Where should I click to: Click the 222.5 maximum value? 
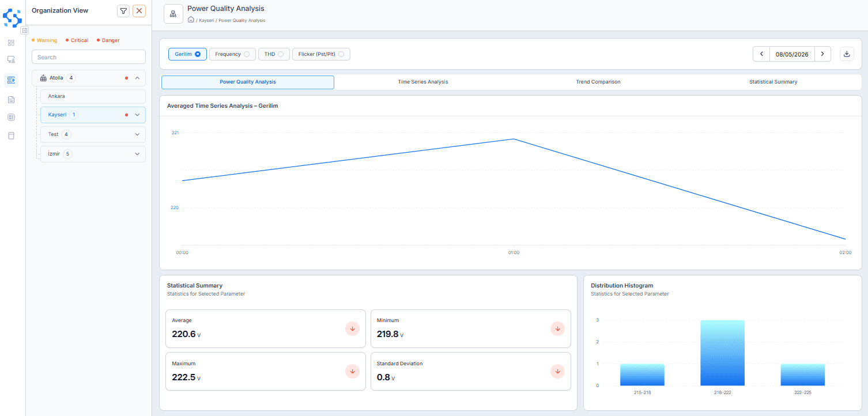pyautogui.click(x=184, y=377)
